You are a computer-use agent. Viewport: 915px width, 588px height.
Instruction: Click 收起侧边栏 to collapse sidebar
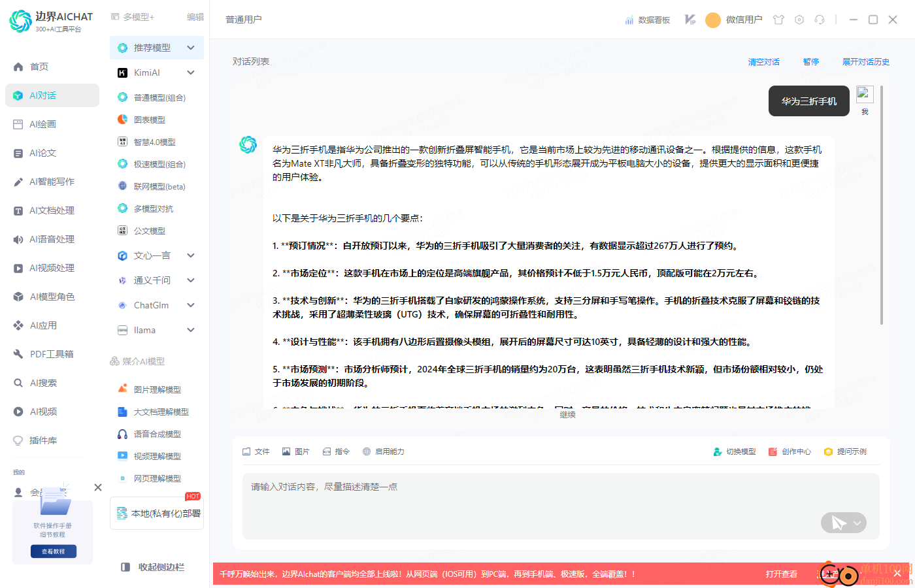click(x=153, y=567)
